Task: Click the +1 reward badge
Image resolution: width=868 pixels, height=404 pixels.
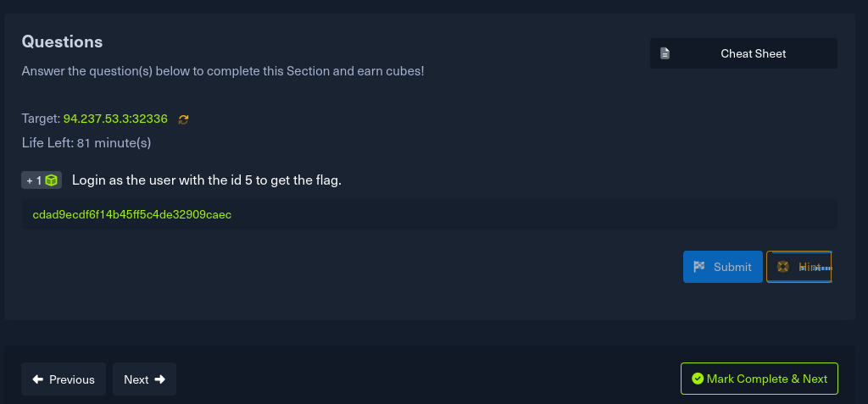Action: tap(42, 180)
